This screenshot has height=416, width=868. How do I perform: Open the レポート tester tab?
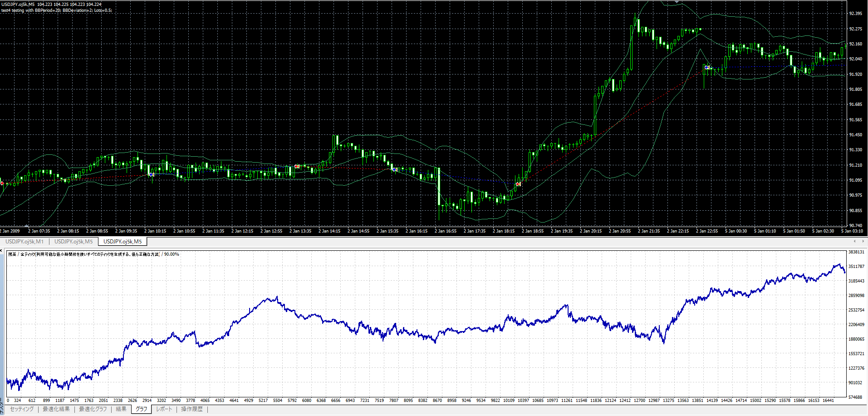[x=164, y=409]
